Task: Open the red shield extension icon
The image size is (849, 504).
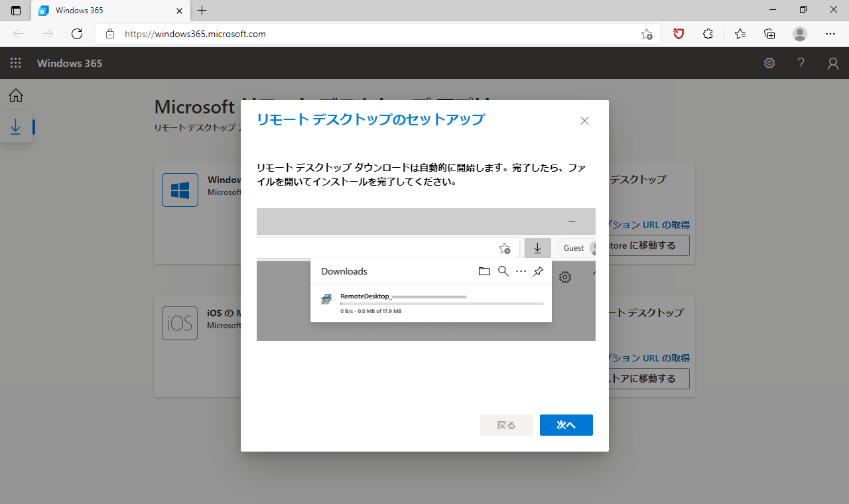Action: click(679, 34)
